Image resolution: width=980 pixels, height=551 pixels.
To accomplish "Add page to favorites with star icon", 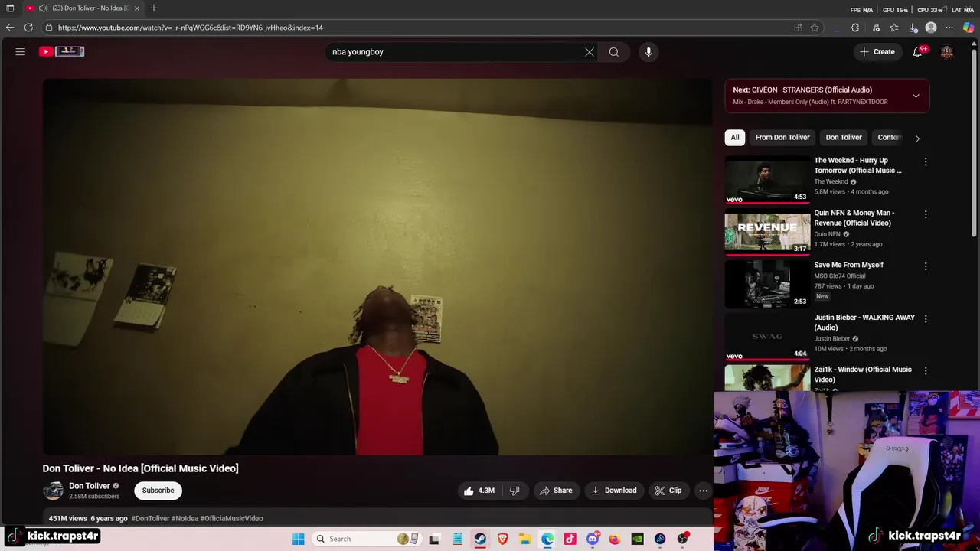I will 815,28.
